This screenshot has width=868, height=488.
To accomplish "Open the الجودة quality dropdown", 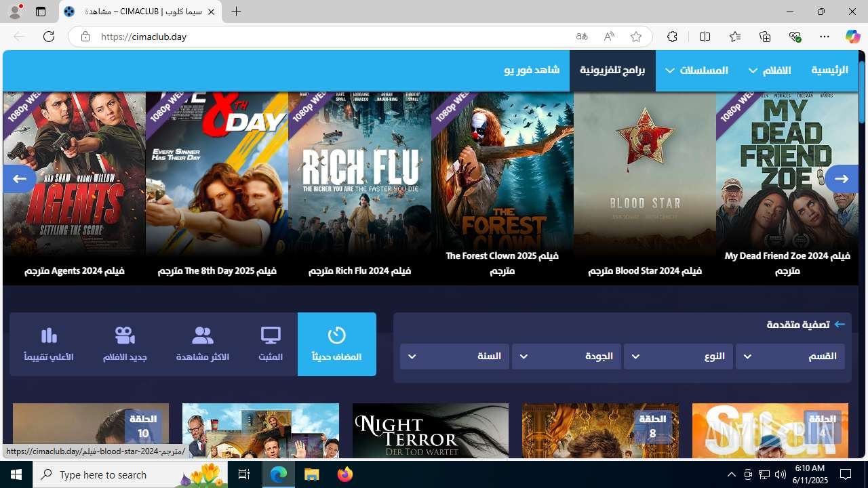I will 566,357.
